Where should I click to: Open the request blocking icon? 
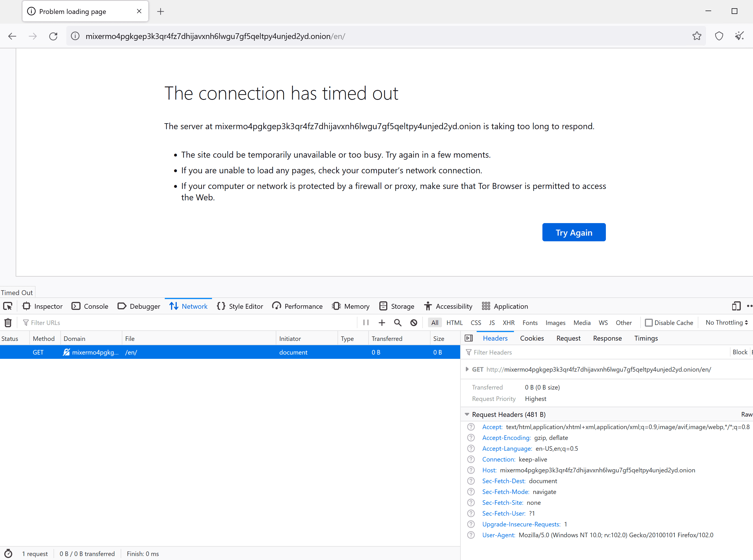(413, 323)
